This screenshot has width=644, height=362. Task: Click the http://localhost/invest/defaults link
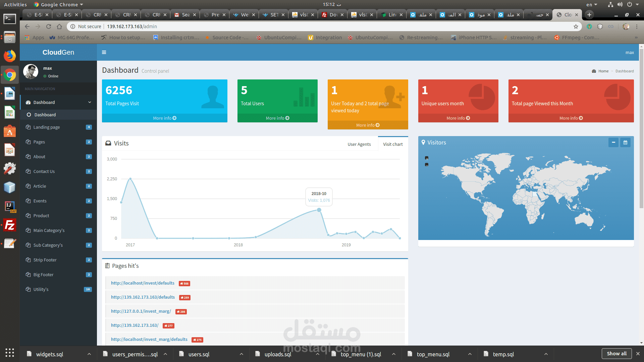click(x=143, y=283)
